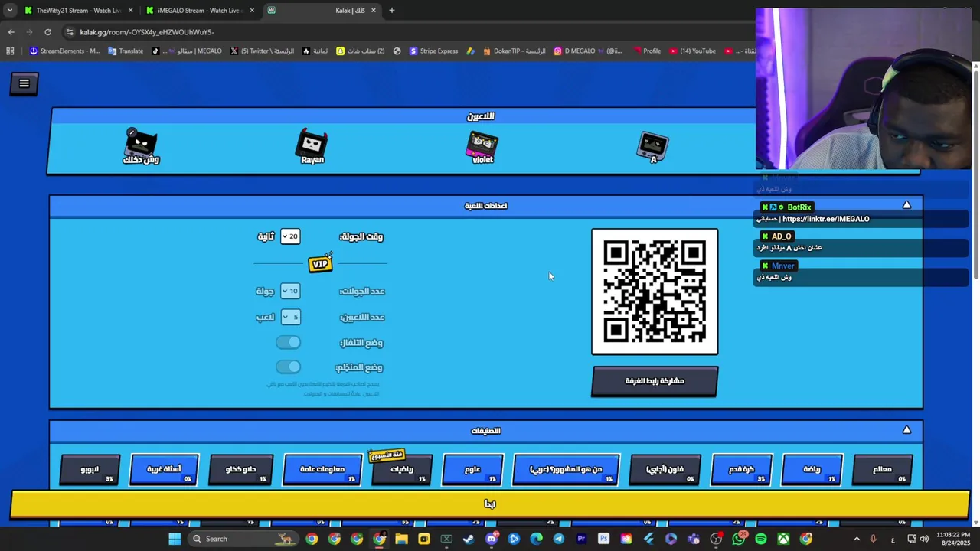980x551 pixels.
Task: Open WhatsApp from the taskbar
Action: click(x=738, y=539)
